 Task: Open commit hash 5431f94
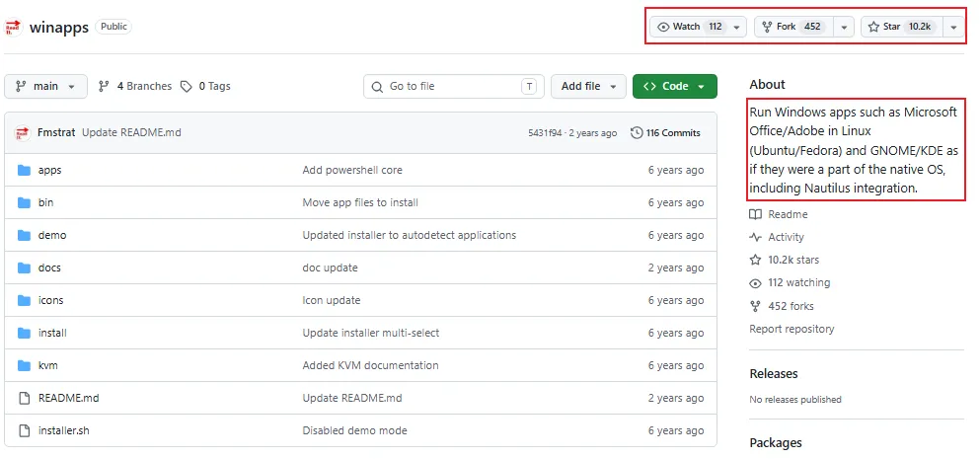(545, 133)
